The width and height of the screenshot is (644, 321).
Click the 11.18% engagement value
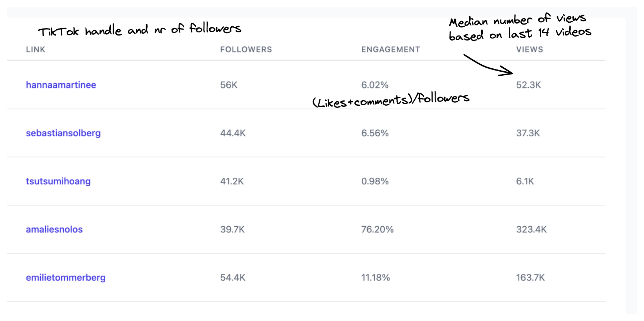point(376,277)
